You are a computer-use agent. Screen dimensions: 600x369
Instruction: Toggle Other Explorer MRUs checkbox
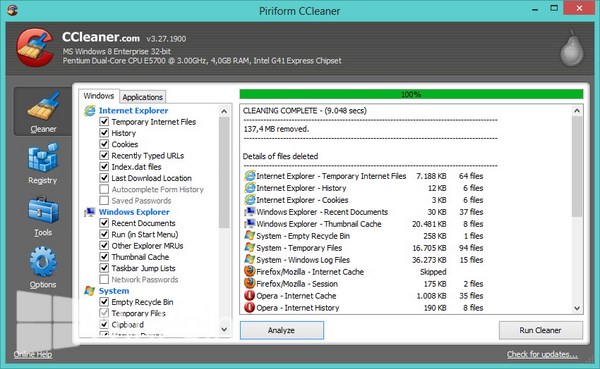pyautogui.click(x=104, y=246)
